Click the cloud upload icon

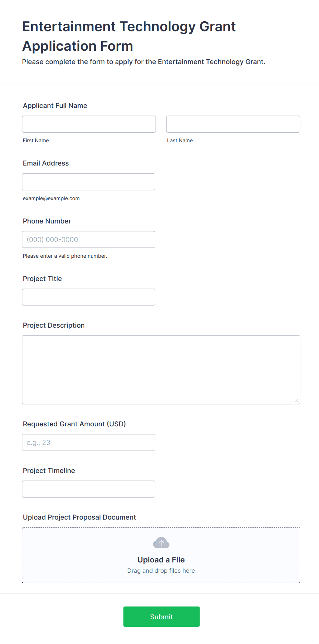(161, 543)
